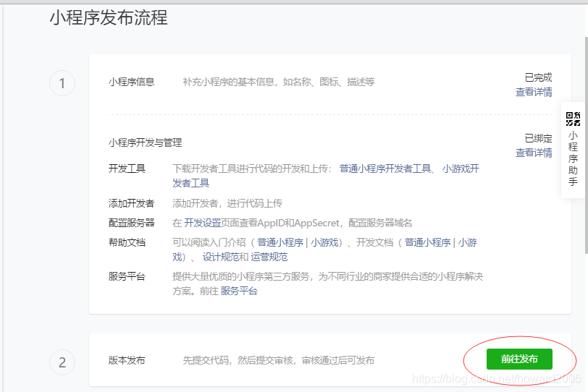
Task: Click the 小程序开发与管理 section title
Action: click(145, 142)
